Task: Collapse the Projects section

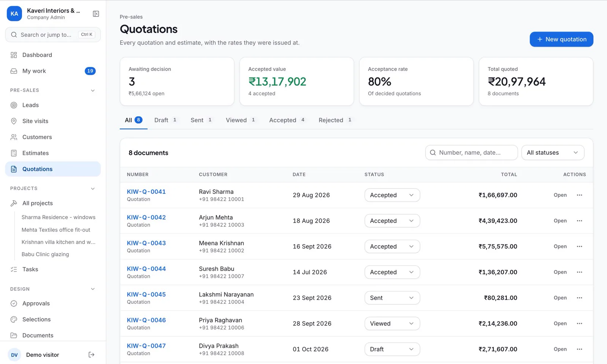Action: tap(93, 188)
